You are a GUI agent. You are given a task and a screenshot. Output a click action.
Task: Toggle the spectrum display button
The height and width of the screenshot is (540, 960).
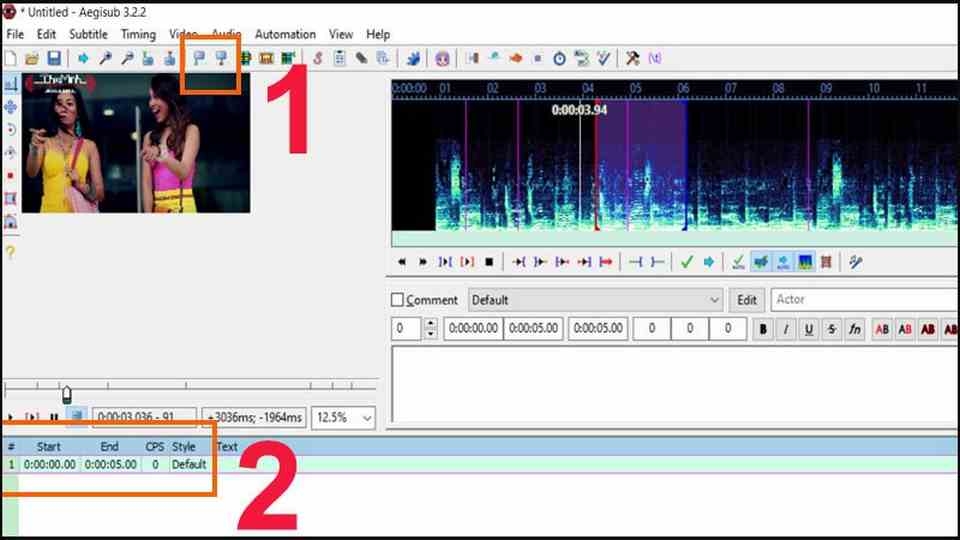pos(805,262)
